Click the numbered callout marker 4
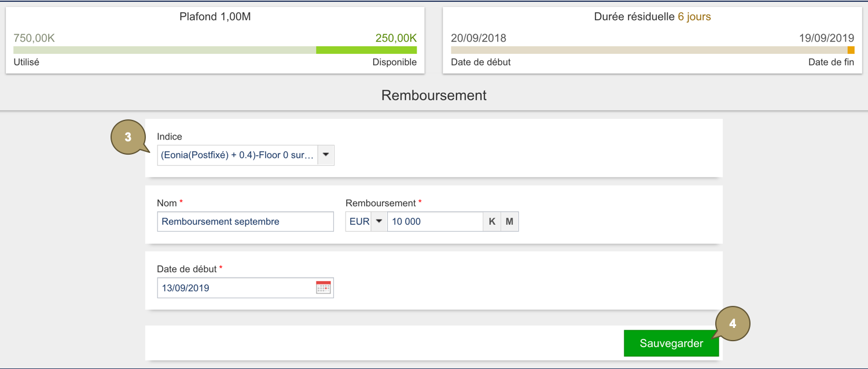Viewport: 868px width, 369px height. coord(733,324)
